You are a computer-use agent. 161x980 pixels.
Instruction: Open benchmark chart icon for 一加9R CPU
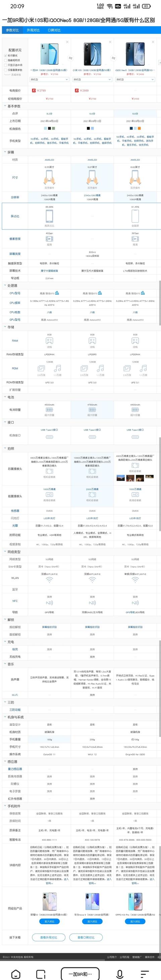pos(57,293)
